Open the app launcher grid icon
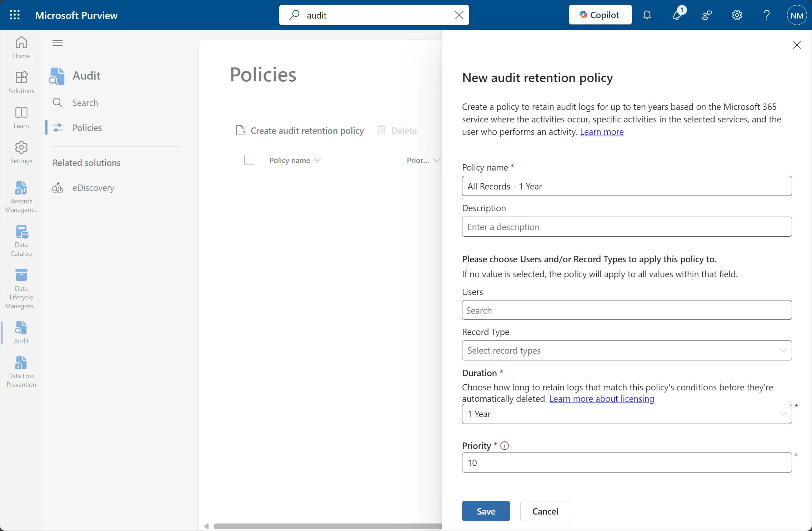Viewport: 812px width, 531px height. pyautogui.click(x=15, y=15)
